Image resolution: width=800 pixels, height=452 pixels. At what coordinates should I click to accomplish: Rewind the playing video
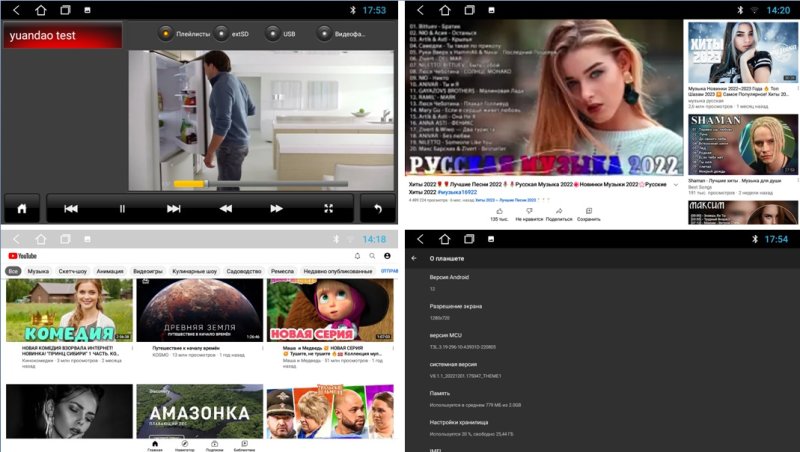click(x=226, y=208)
